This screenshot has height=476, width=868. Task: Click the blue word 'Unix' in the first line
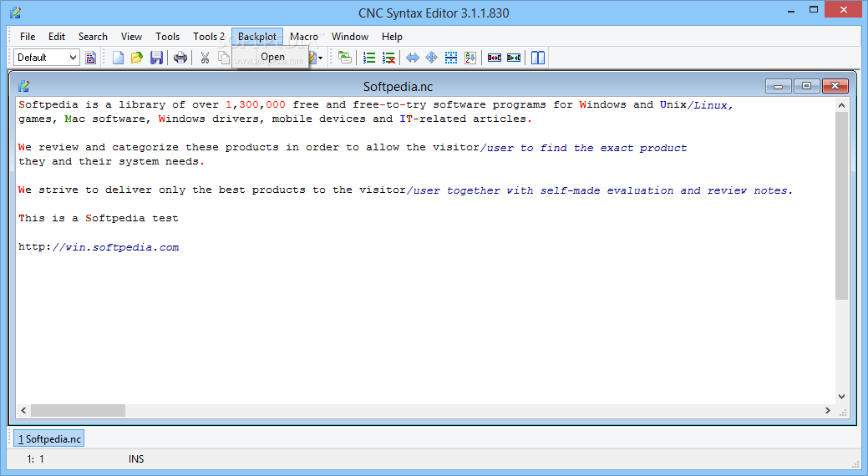pyautogui.click(x=673, y=104)
